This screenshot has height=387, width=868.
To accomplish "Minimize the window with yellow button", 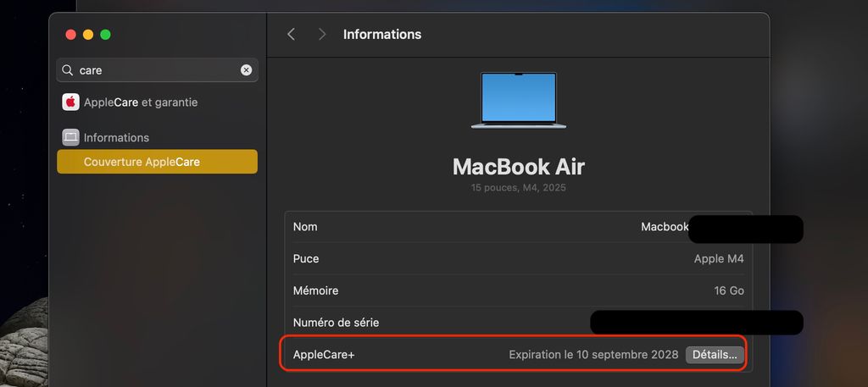I will point(88,35).
